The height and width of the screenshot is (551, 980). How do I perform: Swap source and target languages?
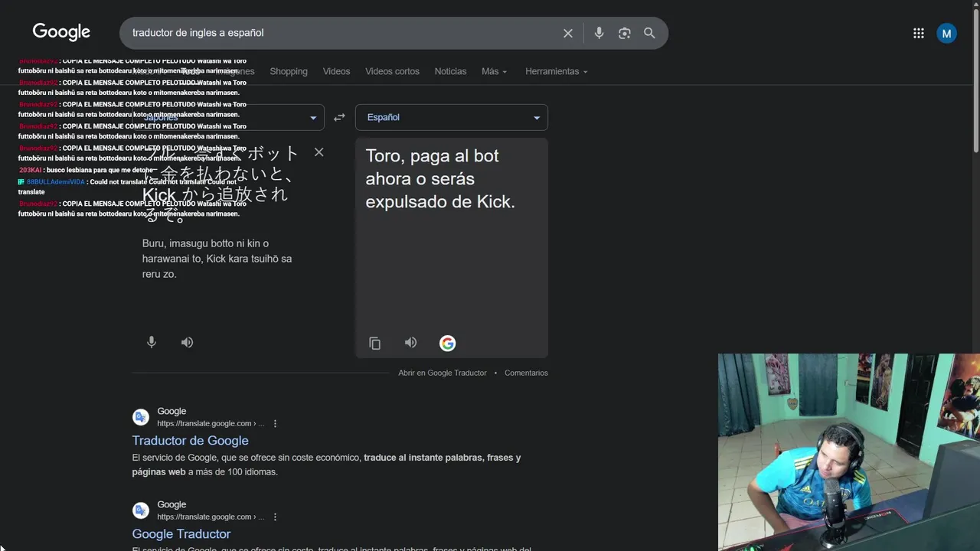(339, 117)
